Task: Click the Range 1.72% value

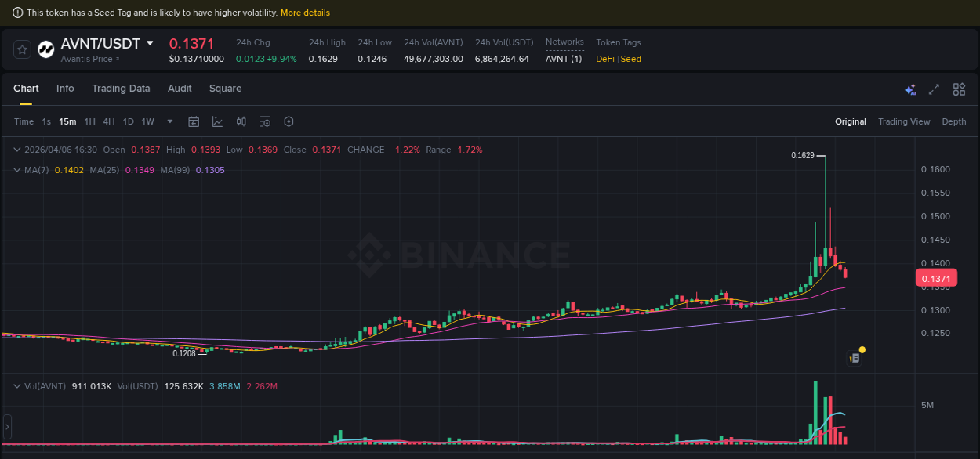Action: click(x=470, y=150)
